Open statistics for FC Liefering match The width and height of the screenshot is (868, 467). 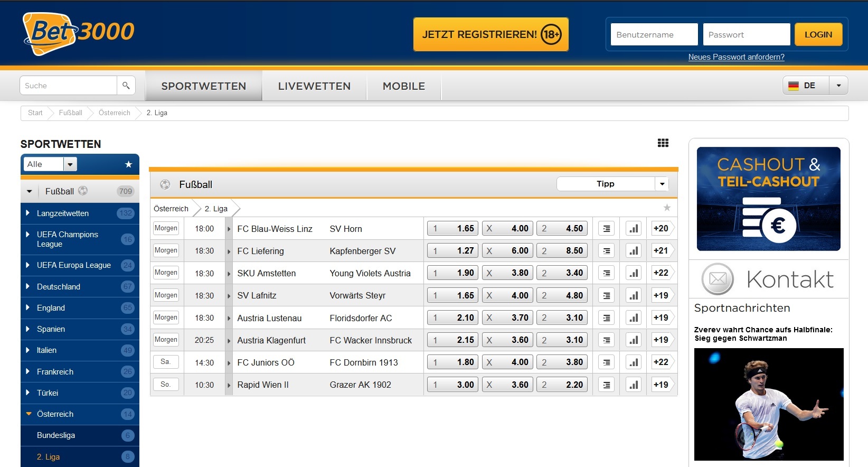(x=633, y=251)
